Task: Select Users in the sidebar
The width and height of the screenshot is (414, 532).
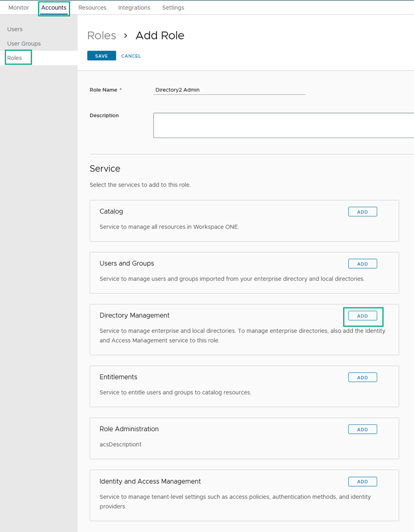Action: pyautogui.click(x=15, y=29)
